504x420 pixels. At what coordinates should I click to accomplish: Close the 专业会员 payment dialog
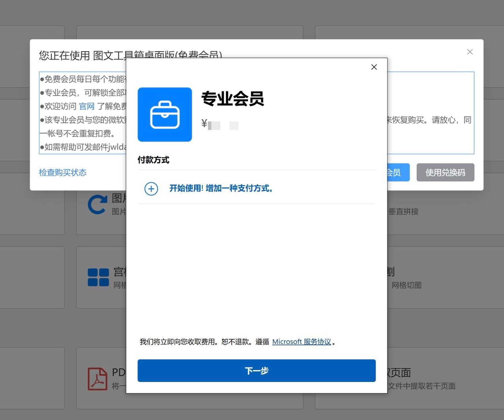tap(374, 67)
